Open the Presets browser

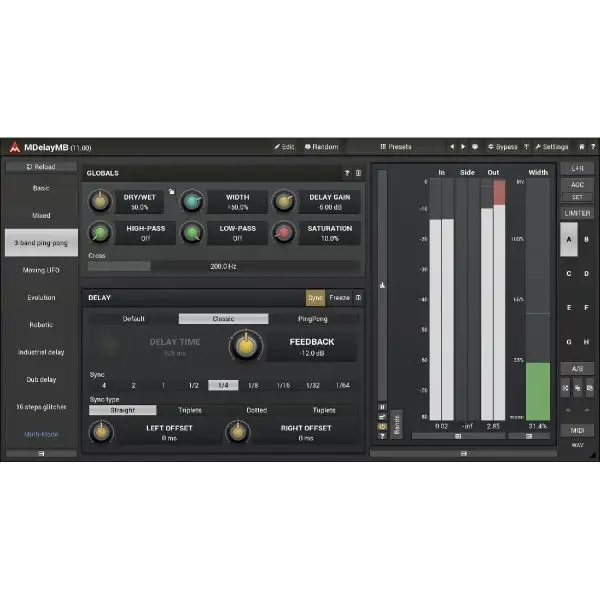tap(396, 147)
